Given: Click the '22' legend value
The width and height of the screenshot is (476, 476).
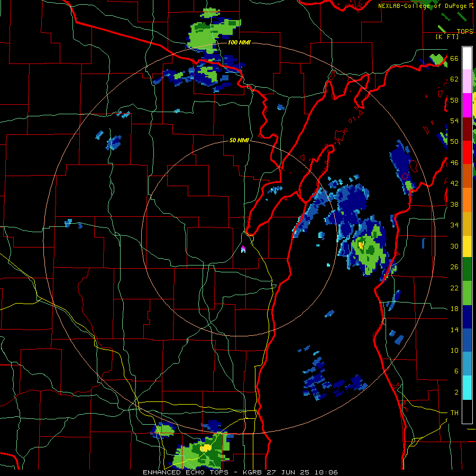Looking at the screenshot, I should pos(454,288).
